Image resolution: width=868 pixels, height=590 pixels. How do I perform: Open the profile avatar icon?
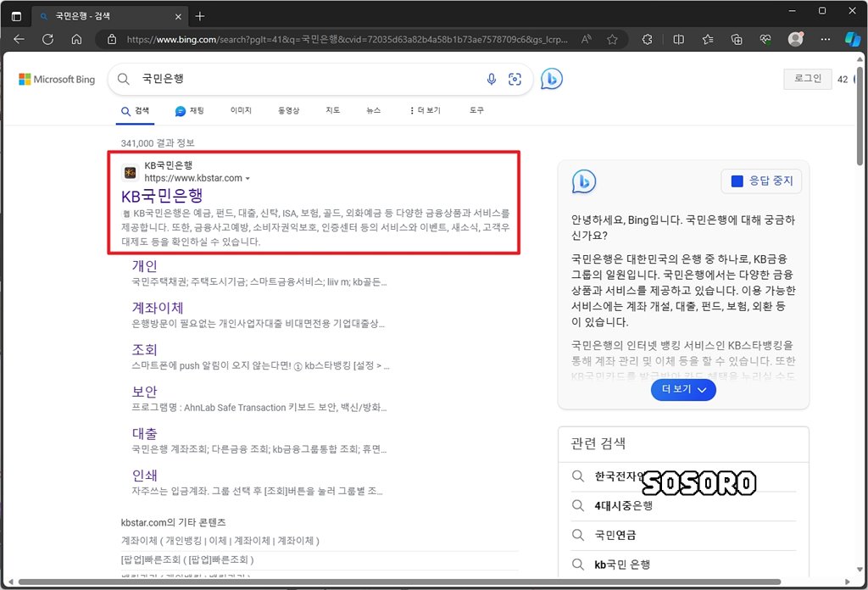(795, 39)
